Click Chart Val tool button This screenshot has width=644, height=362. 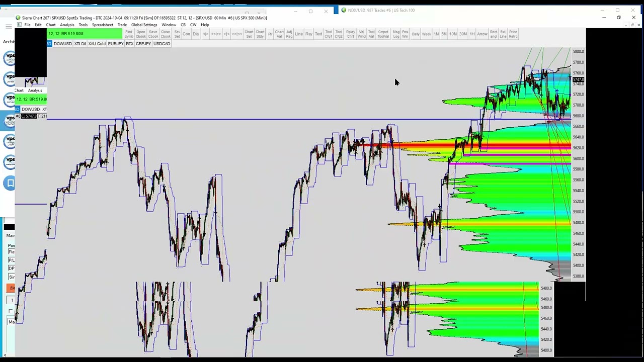point(279,34)
